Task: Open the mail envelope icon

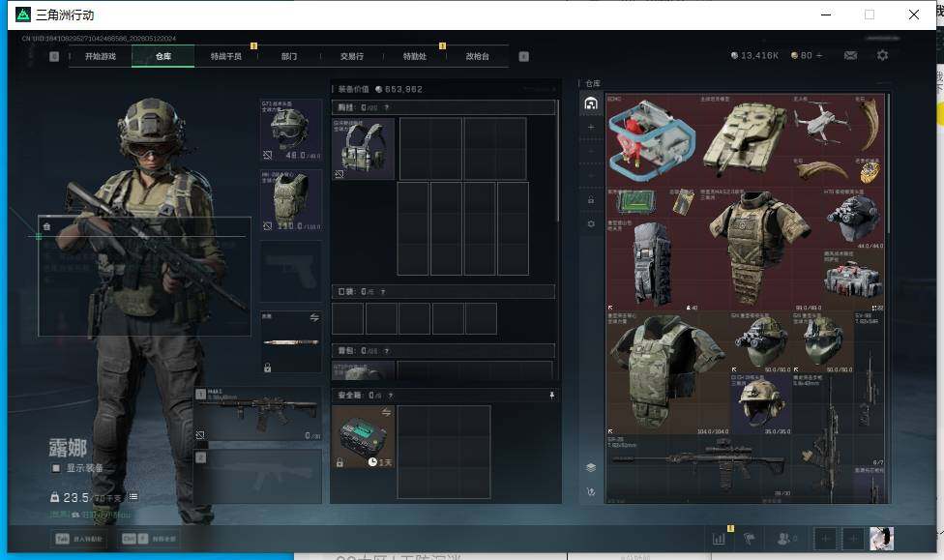Action: click(851, 55)
